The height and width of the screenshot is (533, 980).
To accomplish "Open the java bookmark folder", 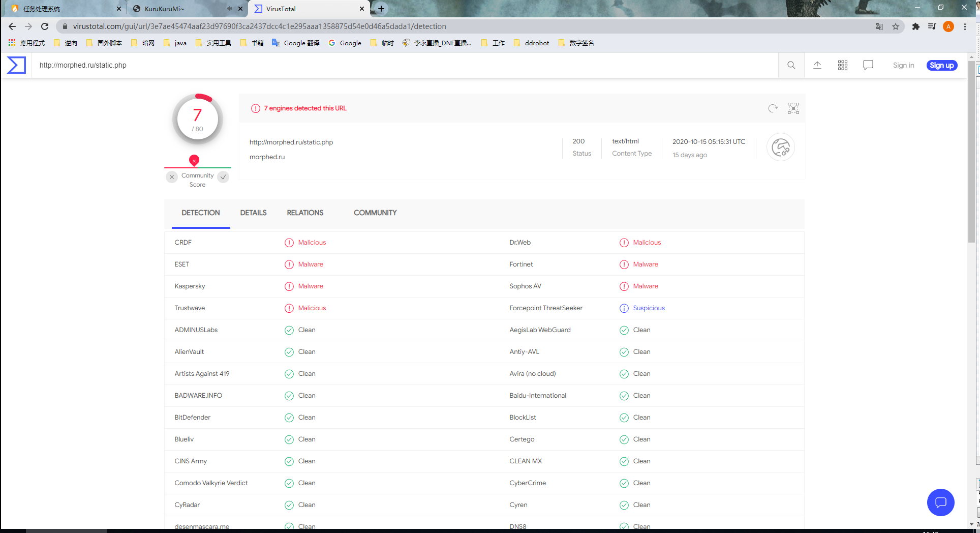I will point(175,43).
